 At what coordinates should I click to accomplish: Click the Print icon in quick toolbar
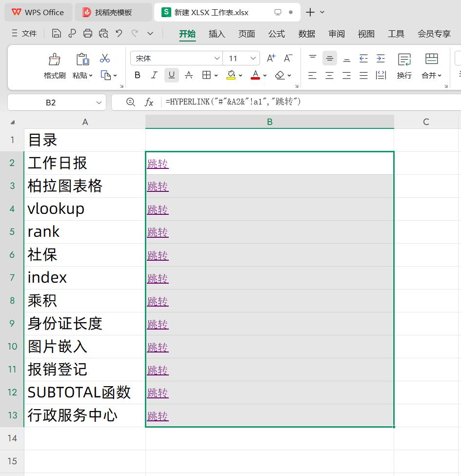88,33
